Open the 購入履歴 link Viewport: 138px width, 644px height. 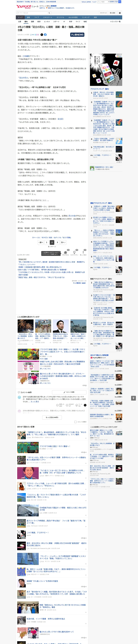pyautogui.click(x=112, y=13)
